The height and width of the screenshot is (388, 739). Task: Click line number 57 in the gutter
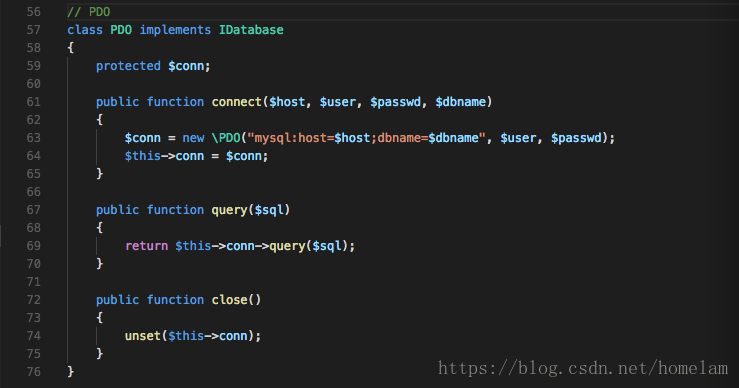(33, 30)
